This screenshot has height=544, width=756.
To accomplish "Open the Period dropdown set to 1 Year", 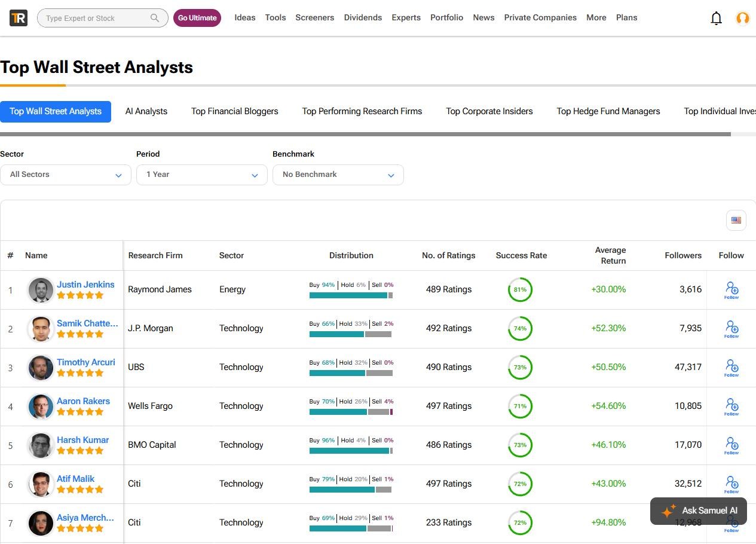I will click(x=202, y=175).
